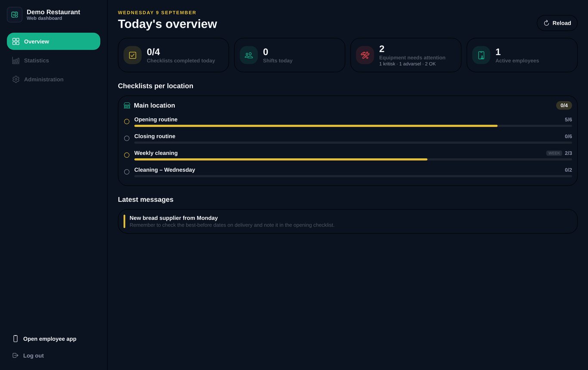588x370 pixels.
Task: Open employee app link
Action: pos(53,339)
